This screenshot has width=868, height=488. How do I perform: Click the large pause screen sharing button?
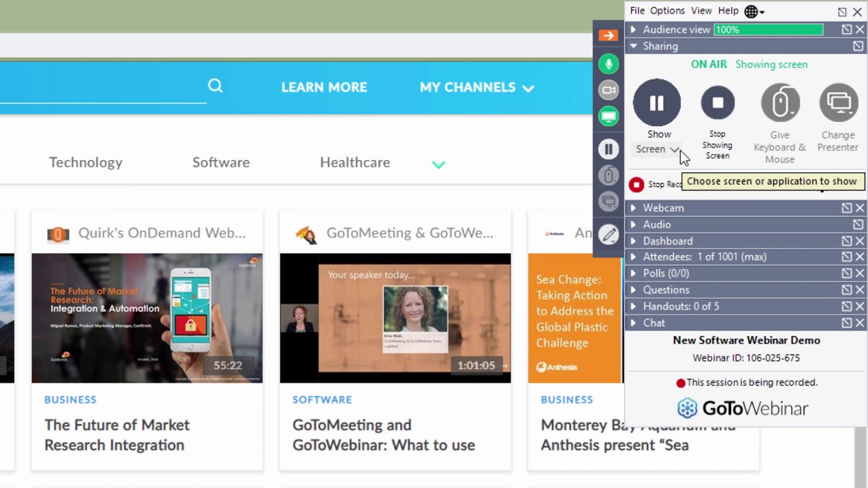[656, 103]
